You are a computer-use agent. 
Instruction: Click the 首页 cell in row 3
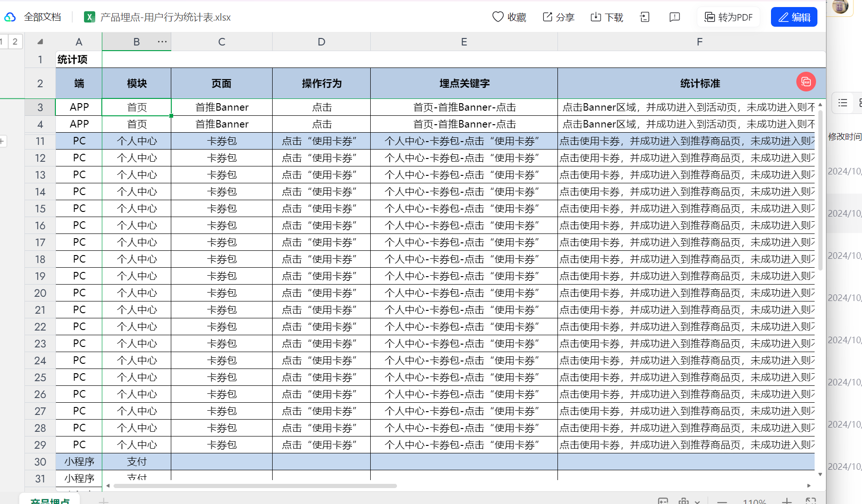137,107
